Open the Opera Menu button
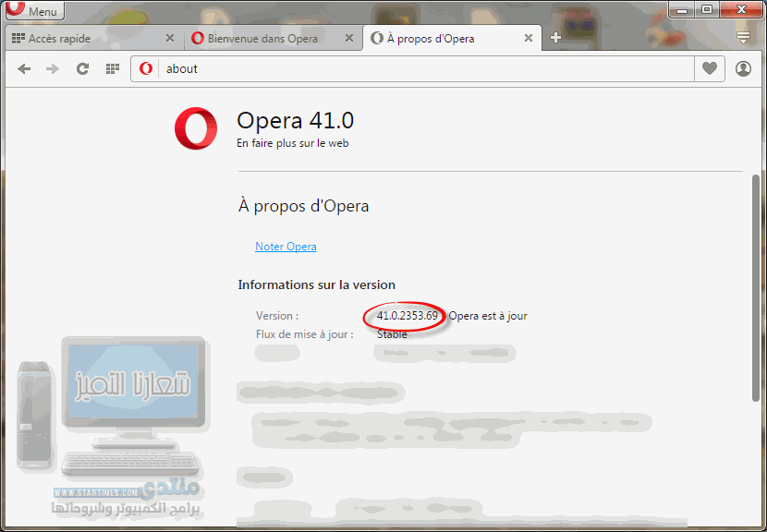 point(35,10)
